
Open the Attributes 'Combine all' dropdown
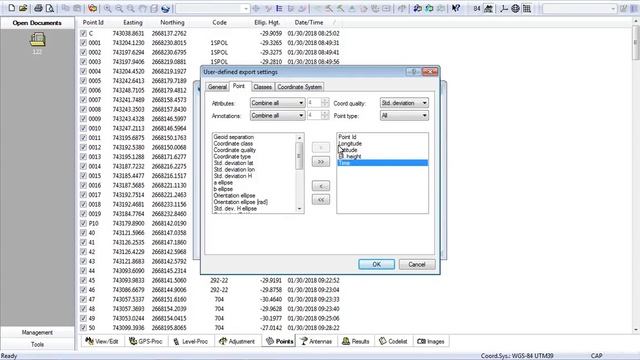(278, 103)
